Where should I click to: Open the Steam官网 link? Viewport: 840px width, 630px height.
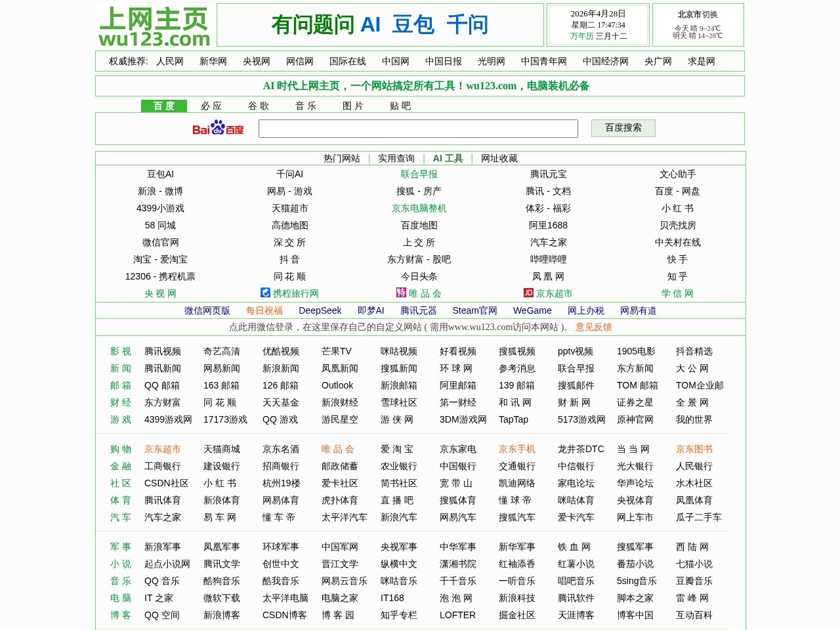tap(475, 310)
